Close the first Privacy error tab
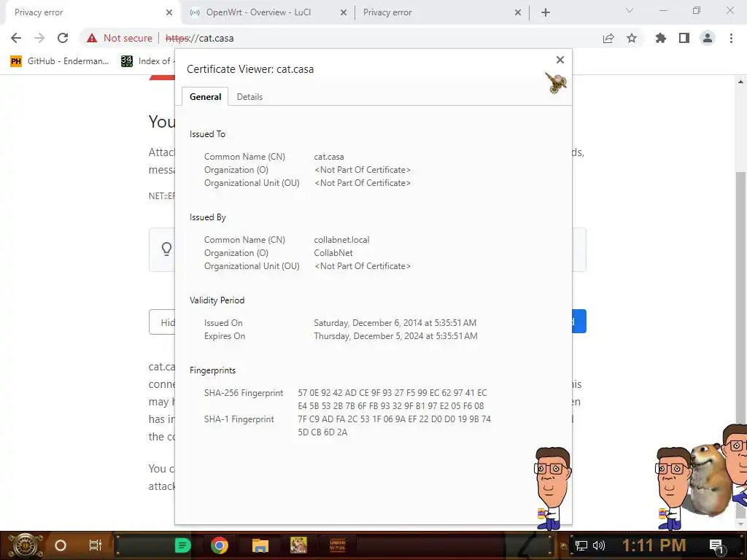 (x=169, y=12)
